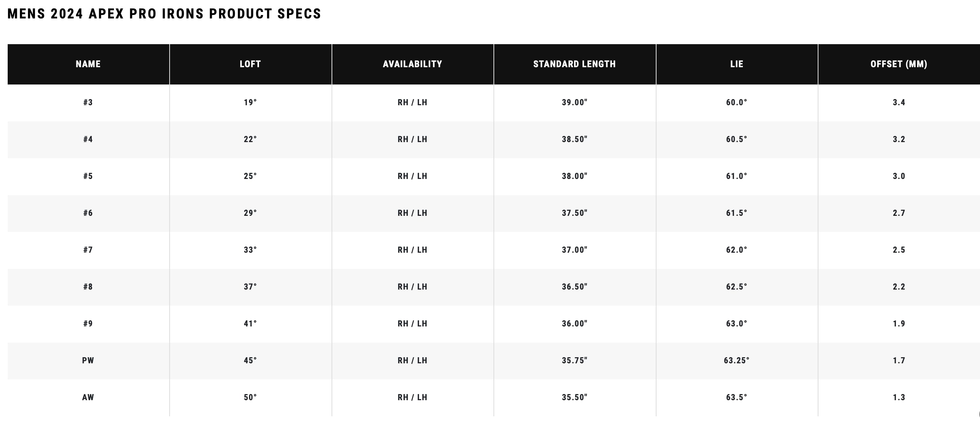Select the #7 iron name cell
Image resolution: width=980 pixels, height=424 pixels.
coord(88,250)
